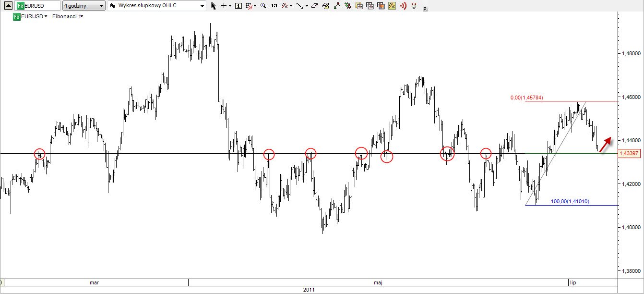Click the 'mar' month label on time axis
The image size is (644, 294).
click(x=95, y=282)
